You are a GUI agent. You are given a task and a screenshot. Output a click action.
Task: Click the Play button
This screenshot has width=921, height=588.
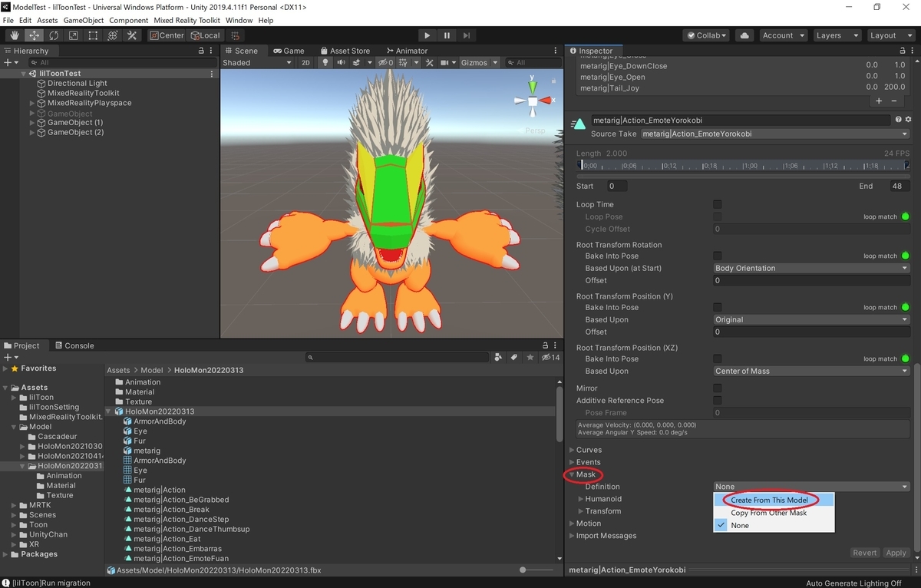(427, 35)
